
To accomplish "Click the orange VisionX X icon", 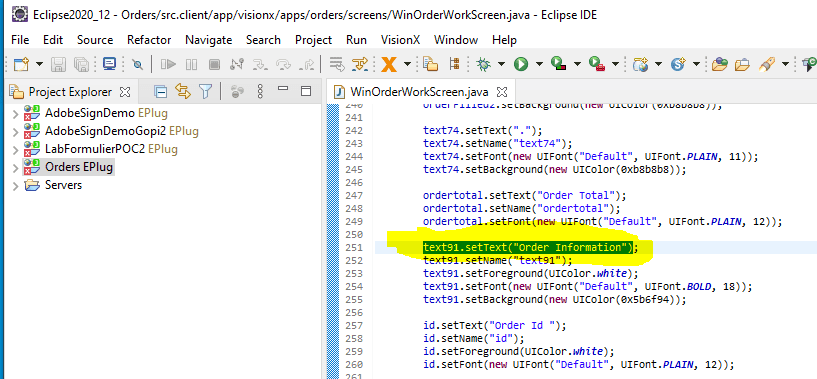I will (389, 65).
